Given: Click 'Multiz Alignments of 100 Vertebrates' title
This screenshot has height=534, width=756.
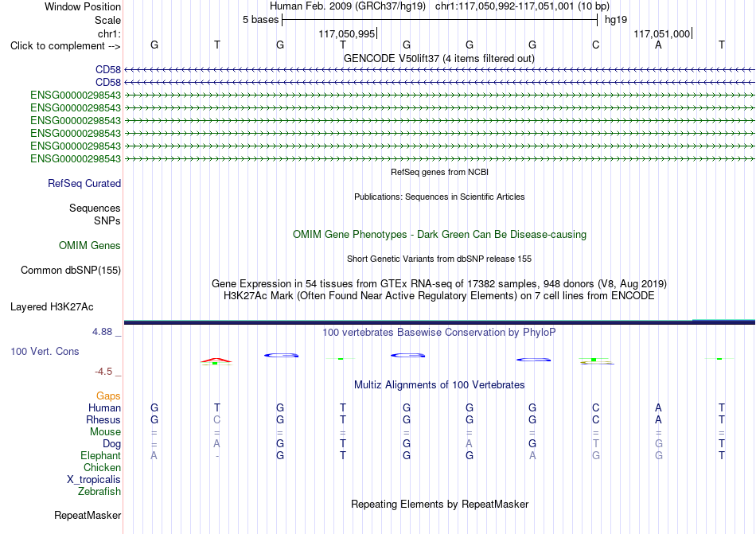Looking at the screenshot, I should pyautogui.click(x=439, y=384).
